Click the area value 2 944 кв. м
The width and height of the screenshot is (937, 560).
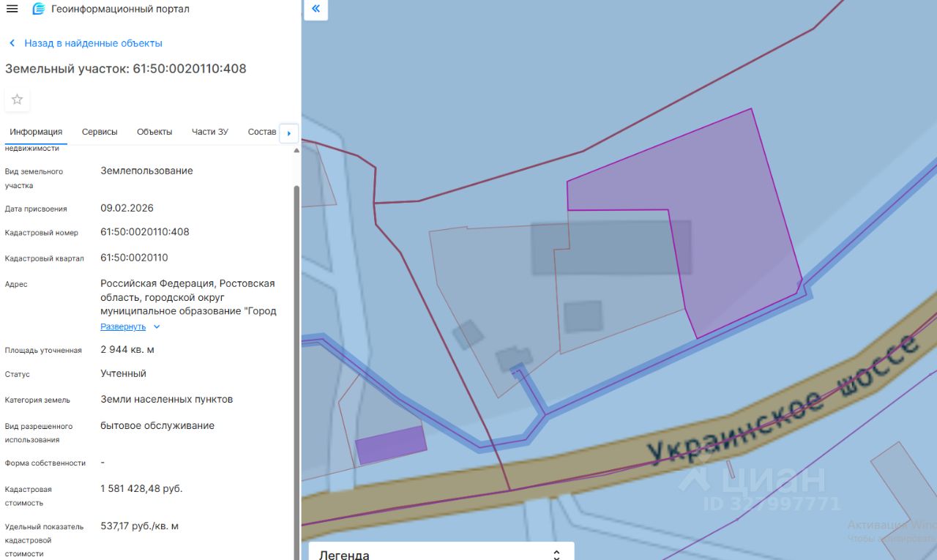coord(127,350)
